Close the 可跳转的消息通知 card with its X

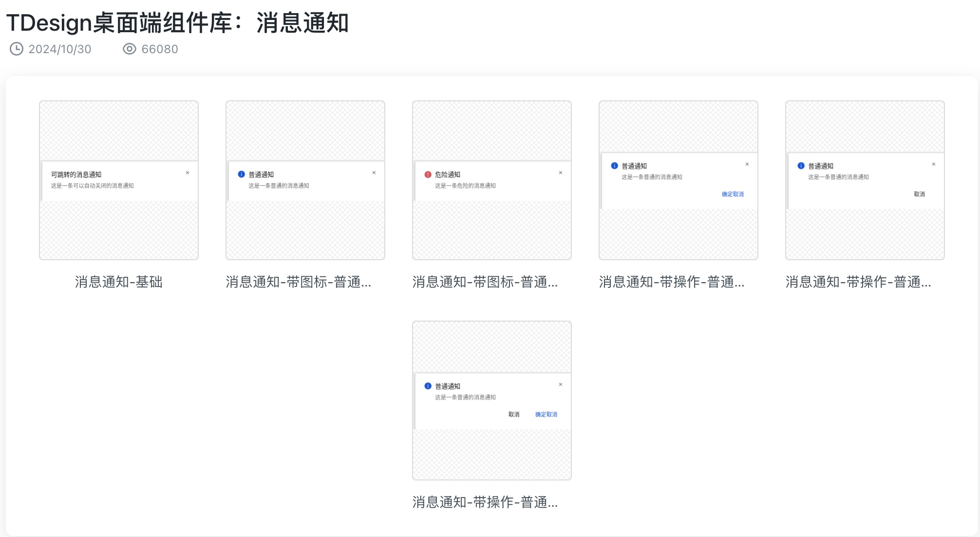pos(188,173)
